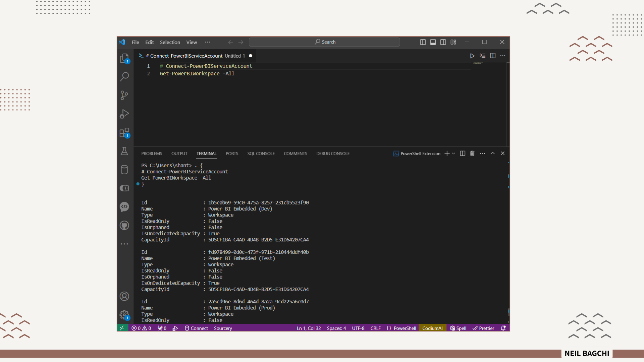The width and height of the screenshot is (644, 362).
Task: Click the PowerShell language indicator in status bar
Action: coord(401,328)
